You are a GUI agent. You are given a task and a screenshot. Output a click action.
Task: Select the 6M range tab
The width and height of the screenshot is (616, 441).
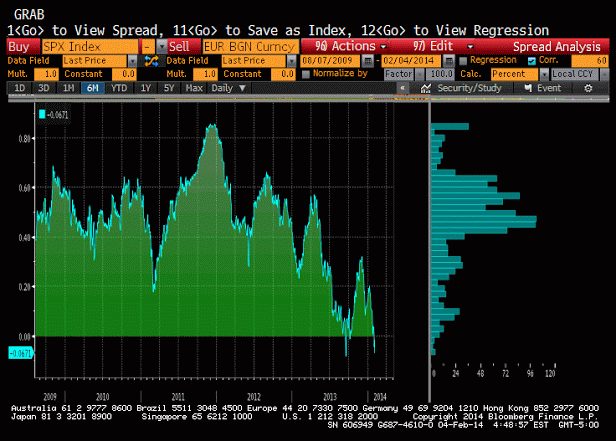click(93, 88)
